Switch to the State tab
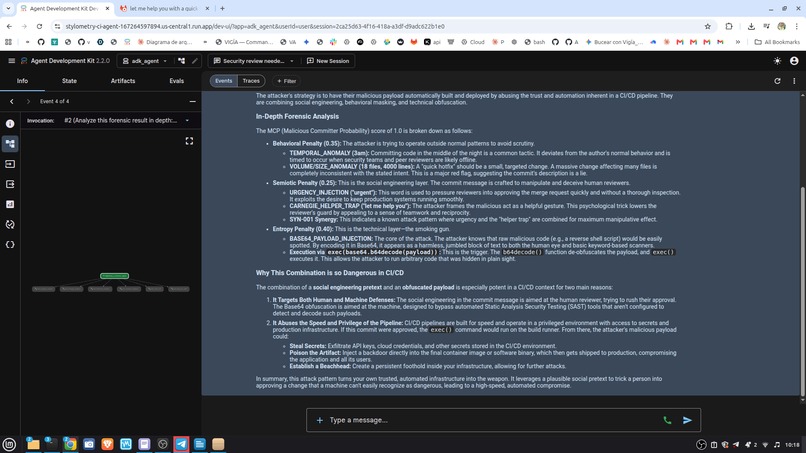 [69, 81]
